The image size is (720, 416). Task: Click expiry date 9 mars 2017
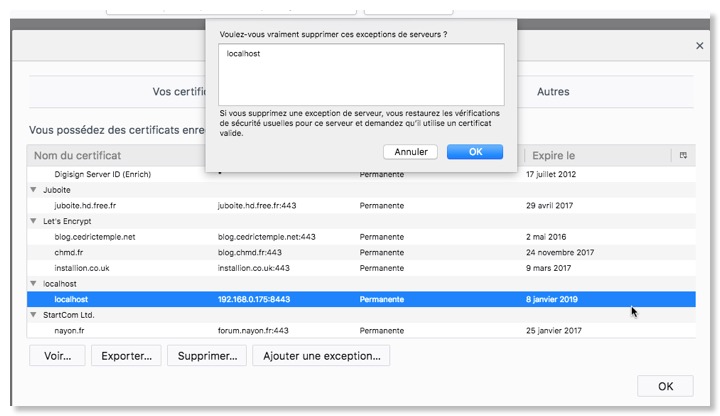point(548,268)
